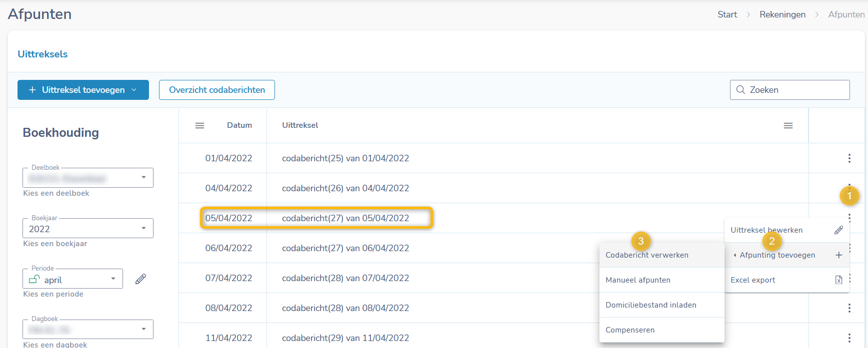
Task: Click date cell 01/04/2022
Action: [228, 158]
